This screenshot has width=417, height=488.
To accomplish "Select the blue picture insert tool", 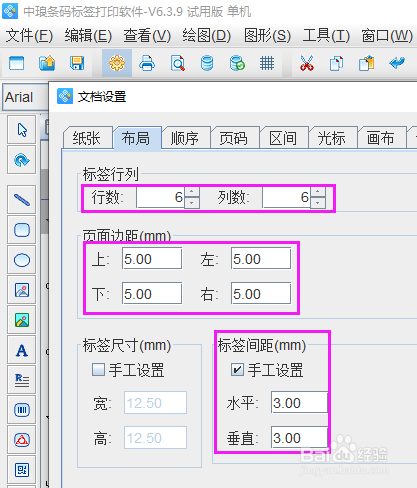I will (22, 290).
